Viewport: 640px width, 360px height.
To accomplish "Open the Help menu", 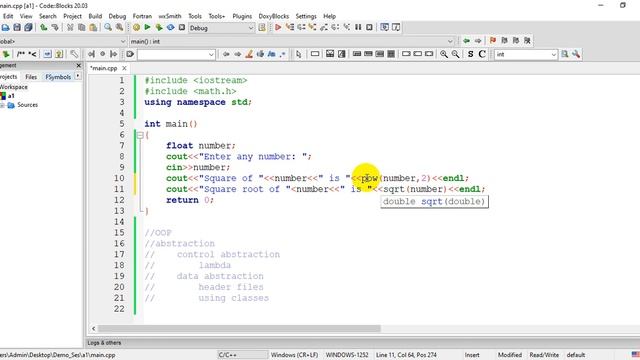I will point(329,16).
